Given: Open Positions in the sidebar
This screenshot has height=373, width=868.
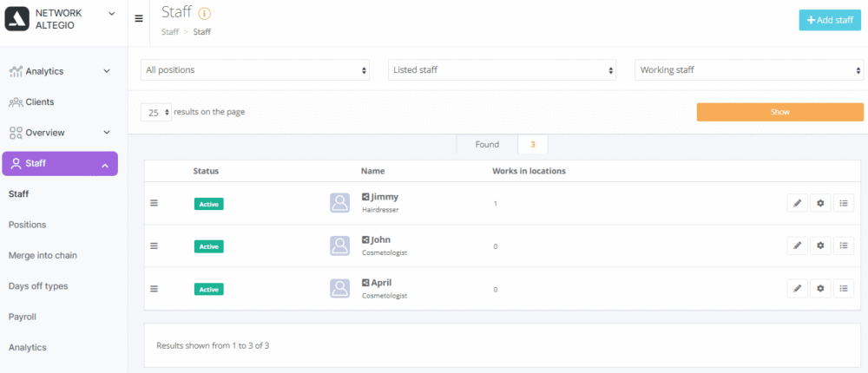Looking at the screenshot, I should click(x=28, y=225).
